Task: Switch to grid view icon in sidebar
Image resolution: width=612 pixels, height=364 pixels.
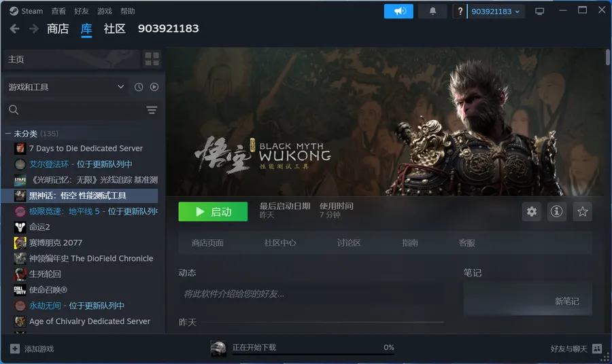Action: click(x=152, y=59)
